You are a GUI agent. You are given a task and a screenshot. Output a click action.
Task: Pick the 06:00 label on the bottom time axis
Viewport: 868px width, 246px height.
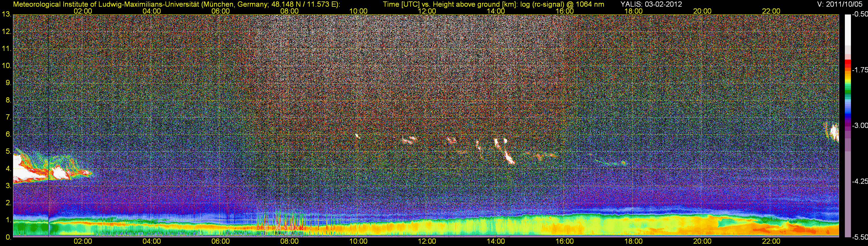221,241
